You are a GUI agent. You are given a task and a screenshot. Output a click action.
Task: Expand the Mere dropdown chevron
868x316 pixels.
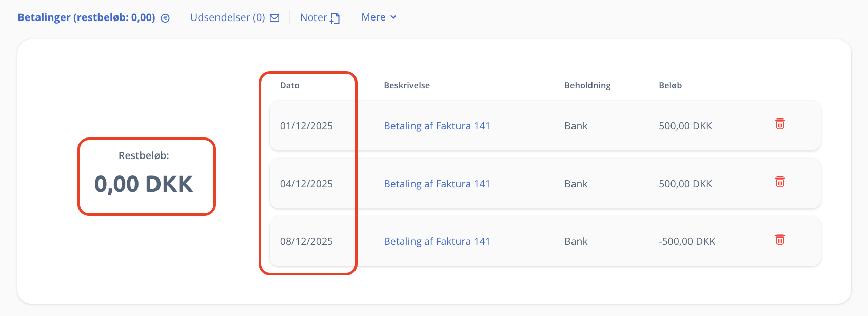click(393, 17)
